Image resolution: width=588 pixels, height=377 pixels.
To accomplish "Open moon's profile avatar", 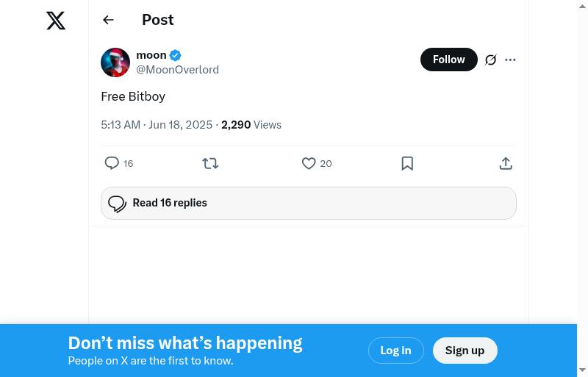I will [x=115, y=62].
